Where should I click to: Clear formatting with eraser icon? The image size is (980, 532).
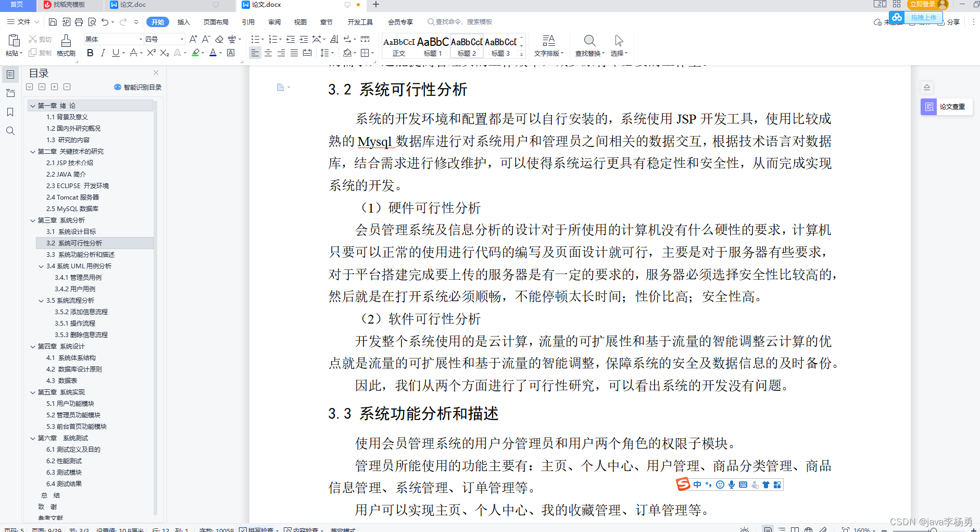click(x=219, y=39)
